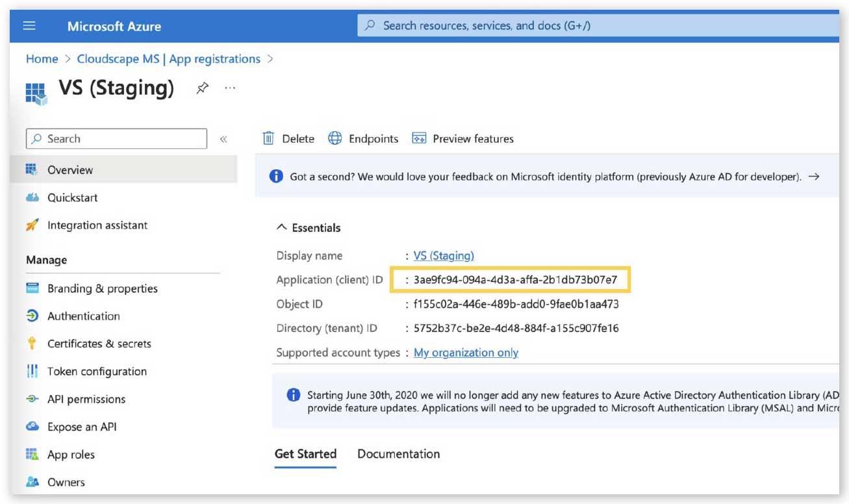The image size is (849, 504).
Task: Click Microsoft Azure portal title
Action: (114, 27)
